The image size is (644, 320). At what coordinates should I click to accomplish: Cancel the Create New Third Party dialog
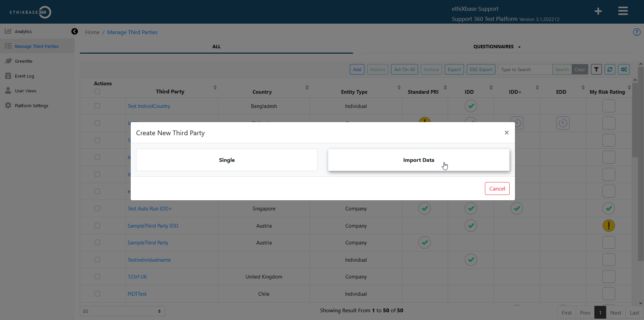coord(497,188)
